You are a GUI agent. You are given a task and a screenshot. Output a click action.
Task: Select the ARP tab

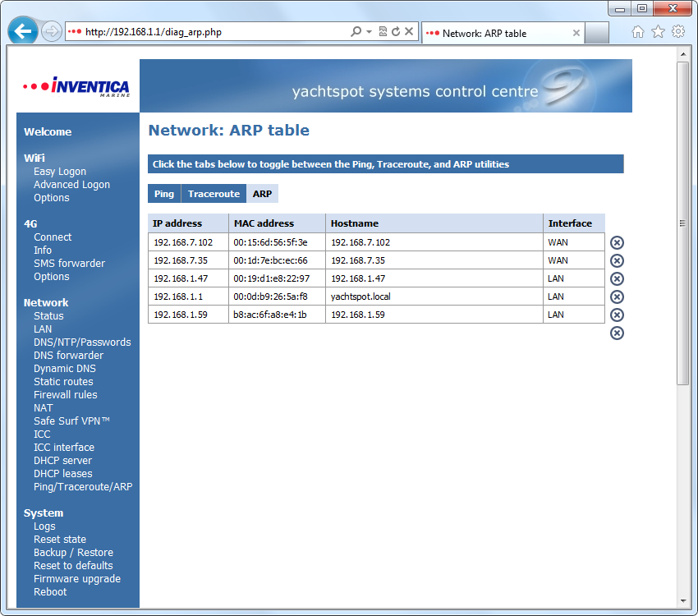(x=262, y=194)
